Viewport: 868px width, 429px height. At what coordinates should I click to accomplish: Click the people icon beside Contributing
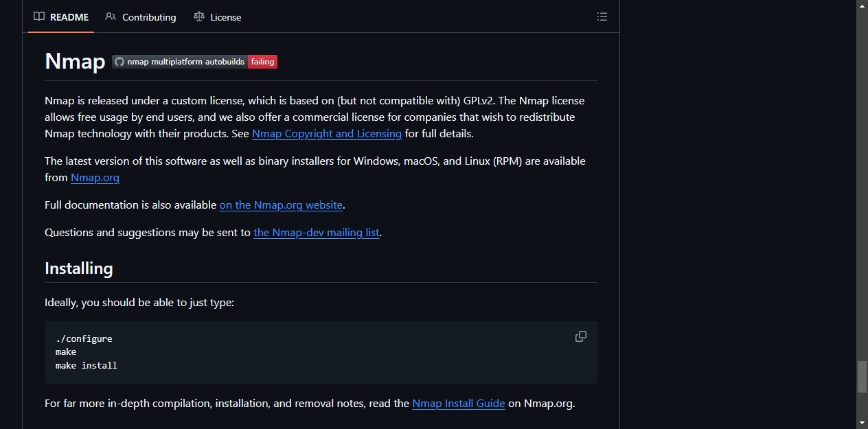[111, 16]
